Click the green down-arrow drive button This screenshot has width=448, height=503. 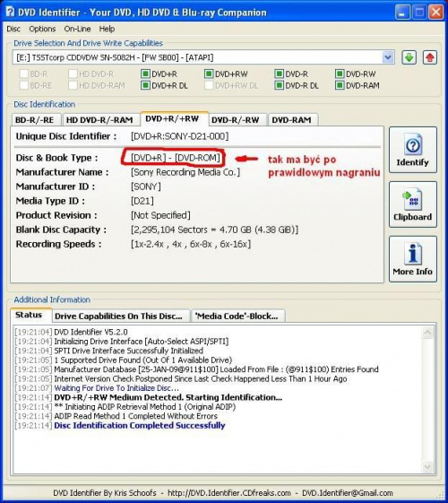point(409,57)
